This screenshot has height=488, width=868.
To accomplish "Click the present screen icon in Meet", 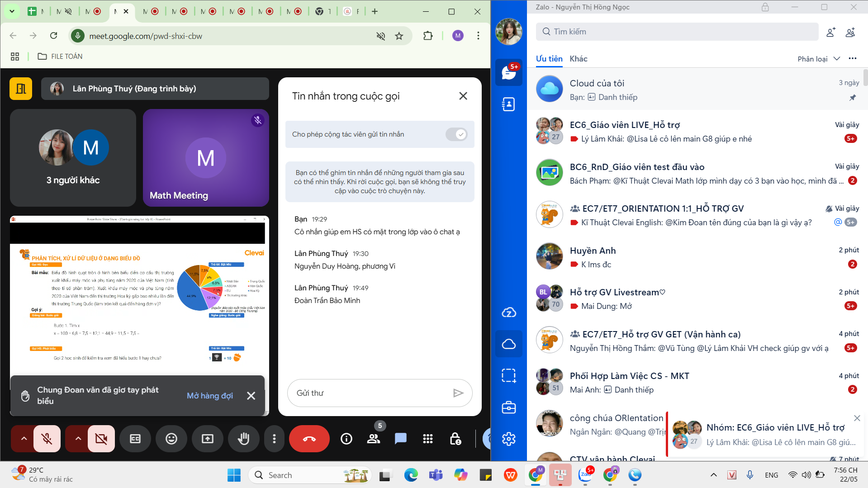I will (x=208, y=439).
